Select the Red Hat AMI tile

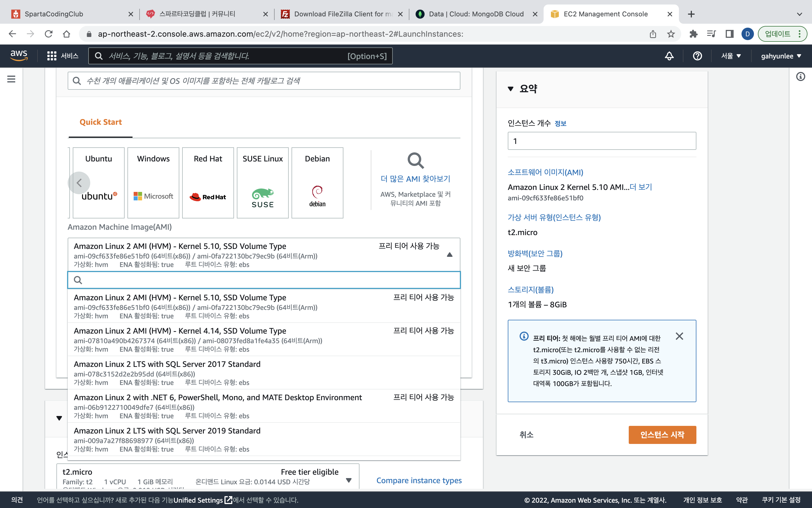coord(208,183)
